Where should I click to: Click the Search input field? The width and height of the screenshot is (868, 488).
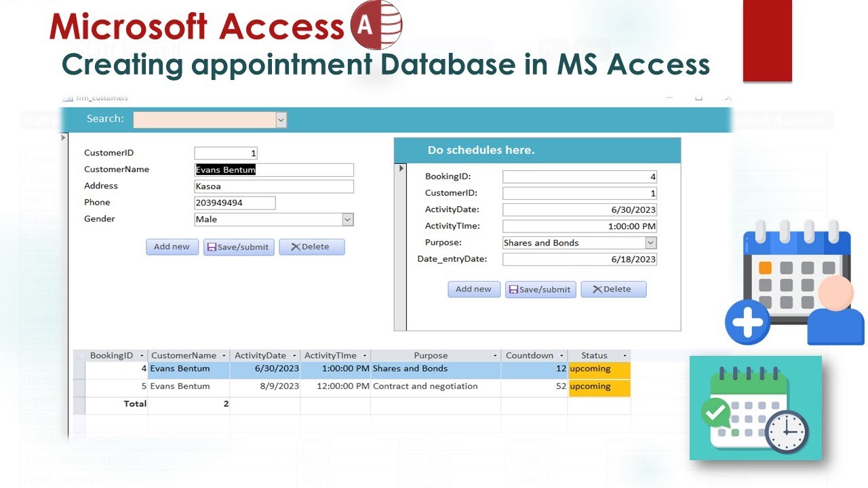(x=205, y=120)
